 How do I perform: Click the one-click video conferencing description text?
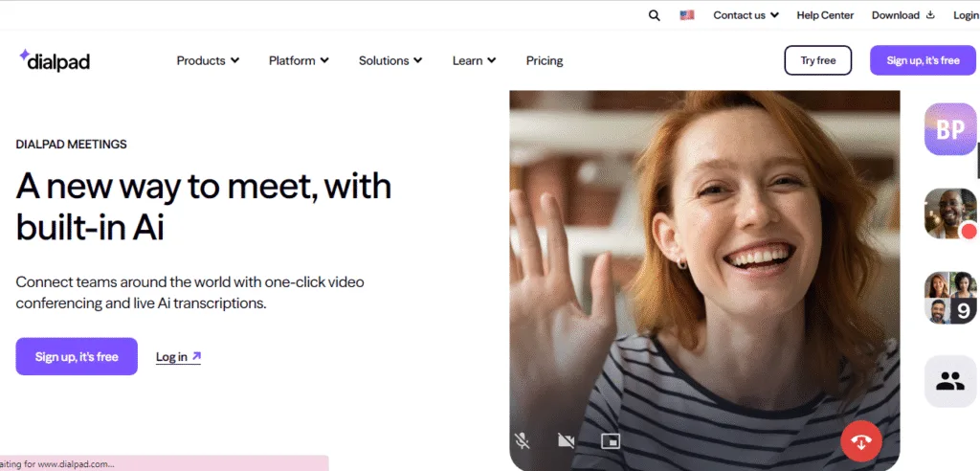(x=190, y=293)
